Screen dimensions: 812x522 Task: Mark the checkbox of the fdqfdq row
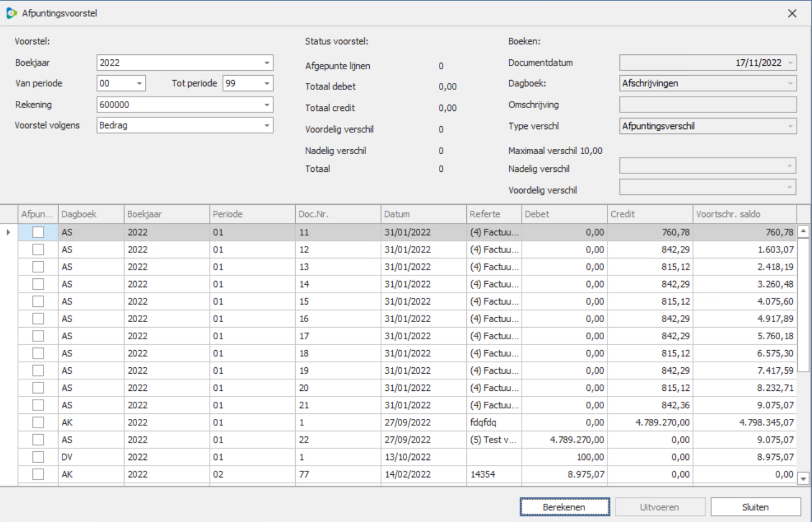point(38,422)
